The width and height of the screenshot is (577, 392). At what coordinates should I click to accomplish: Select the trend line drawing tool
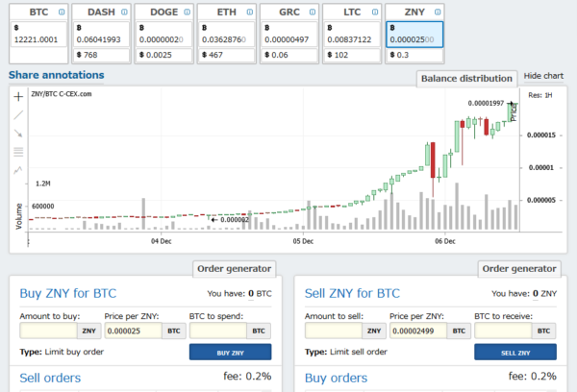tap(18, 115)
